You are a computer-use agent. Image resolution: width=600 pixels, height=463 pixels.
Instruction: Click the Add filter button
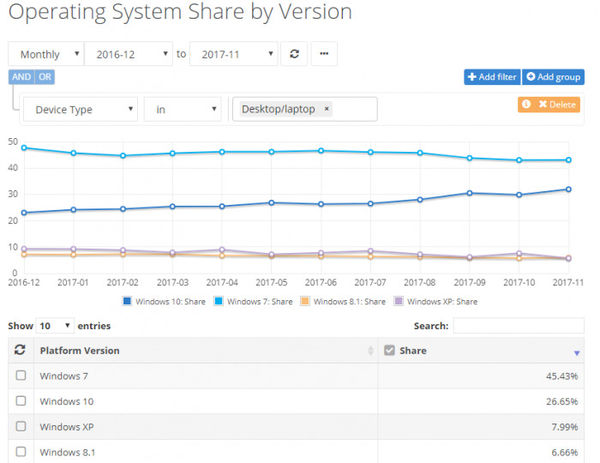pos(492,77)
